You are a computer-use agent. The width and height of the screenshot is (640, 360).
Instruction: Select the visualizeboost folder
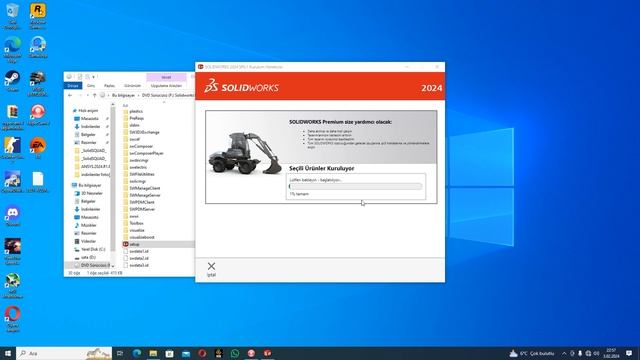(142, 237)
